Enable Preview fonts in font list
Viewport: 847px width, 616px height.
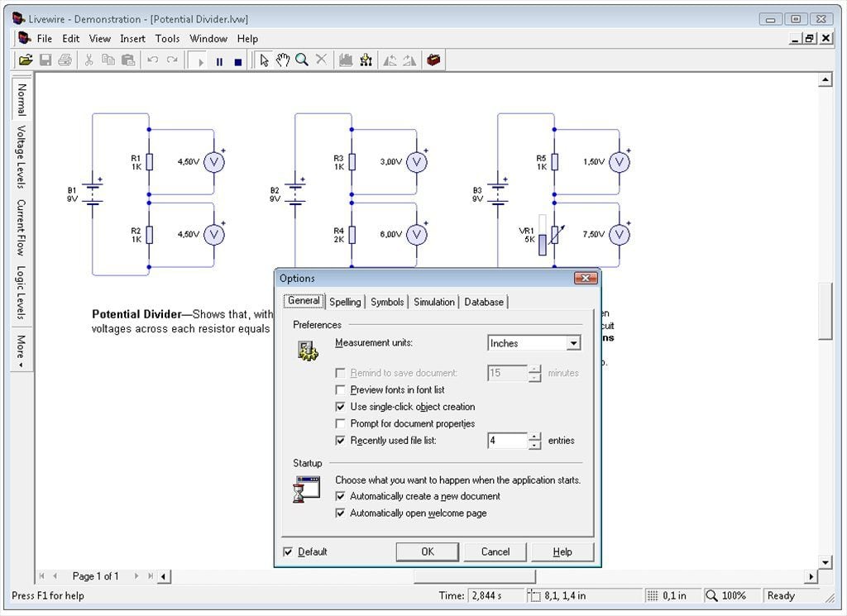pyautogui.click(x=341, y=389)
